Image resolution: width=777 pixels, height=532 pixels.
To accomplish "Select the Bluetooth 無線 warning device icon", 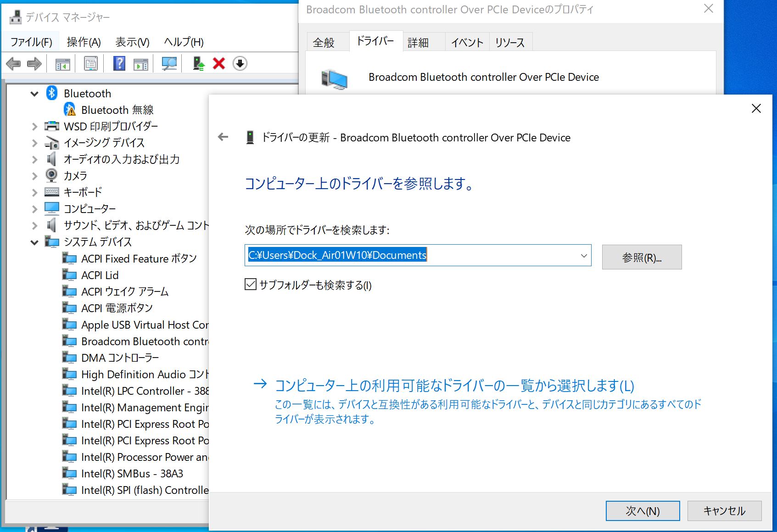I will [x=70, y=110].
